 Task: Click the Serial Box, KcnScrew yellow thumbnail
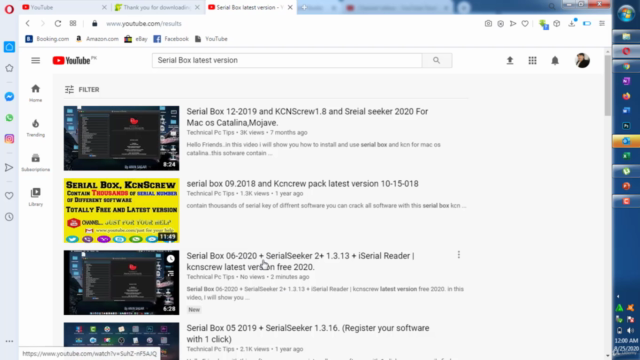[x=121, y=210]
